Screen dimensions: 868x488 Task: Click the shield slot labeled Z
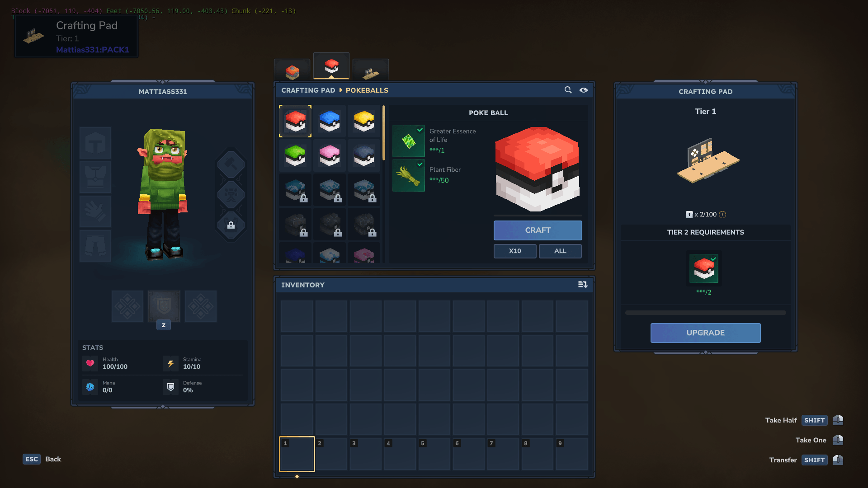(164, 306)
